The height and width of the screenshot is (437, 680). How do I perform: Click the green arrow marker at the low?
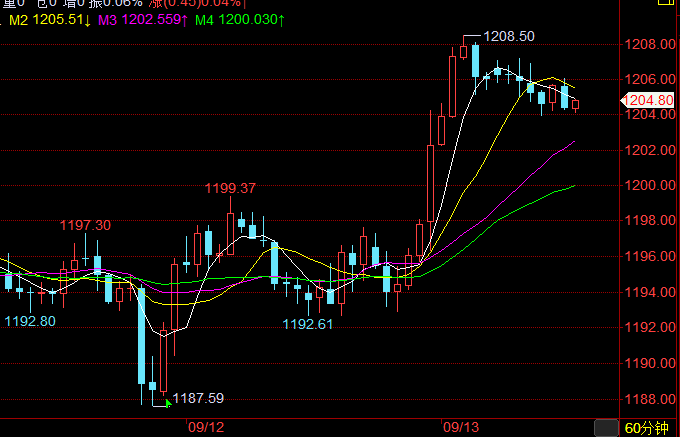[168, 404]
